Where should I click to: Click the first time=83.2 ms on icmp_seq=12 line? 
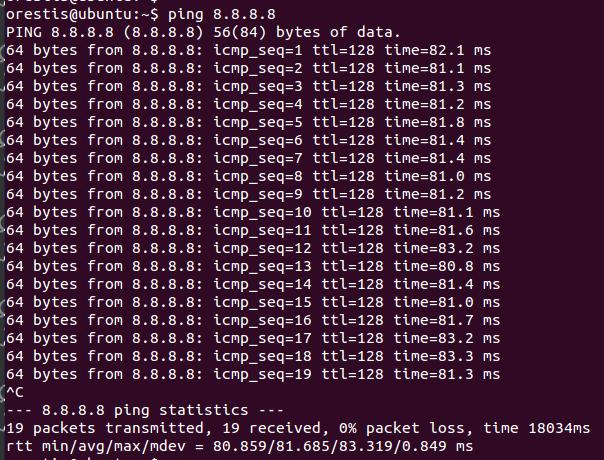pos(447,248)
